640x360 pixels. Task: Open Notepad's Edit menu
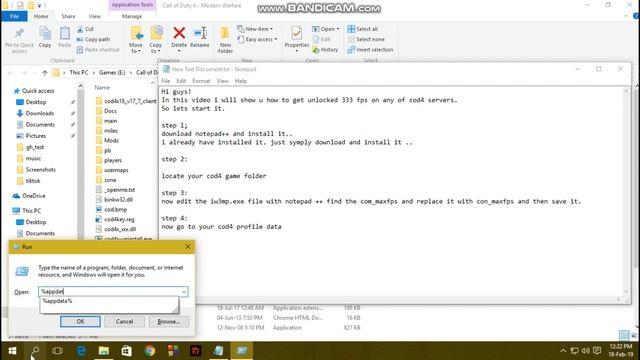181,81
